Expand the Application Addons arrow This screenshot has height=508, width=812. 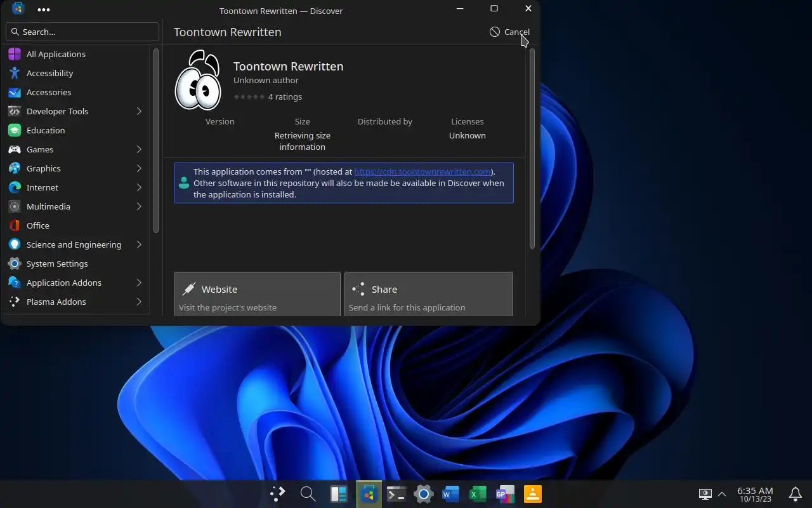139,283
